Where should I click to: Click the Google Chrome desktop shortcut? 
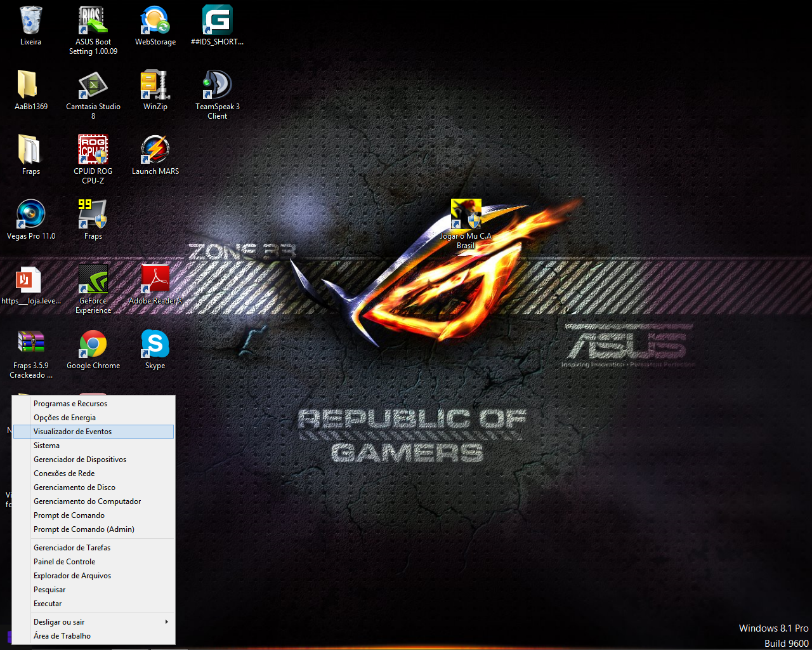point(93,345)
